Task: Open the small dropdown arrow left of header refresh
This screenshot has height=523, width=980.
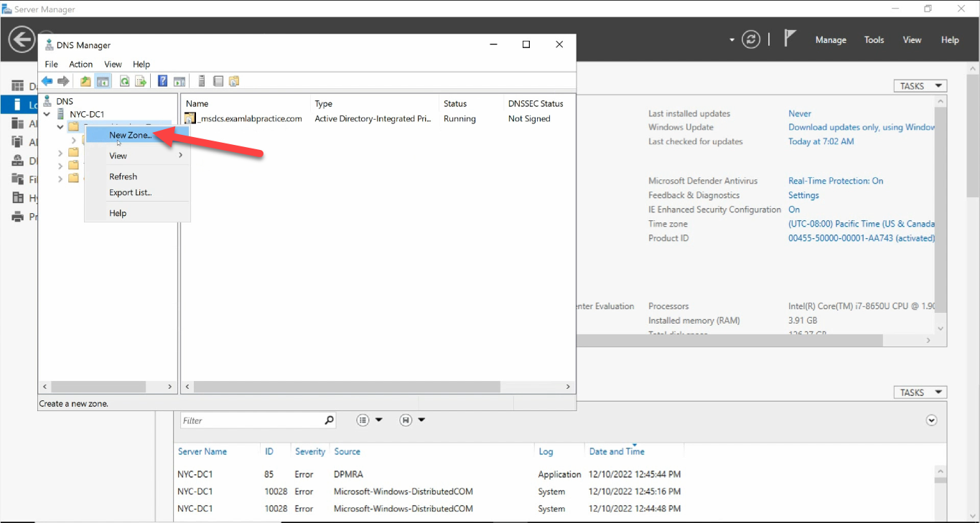Action: click(732, 40)
